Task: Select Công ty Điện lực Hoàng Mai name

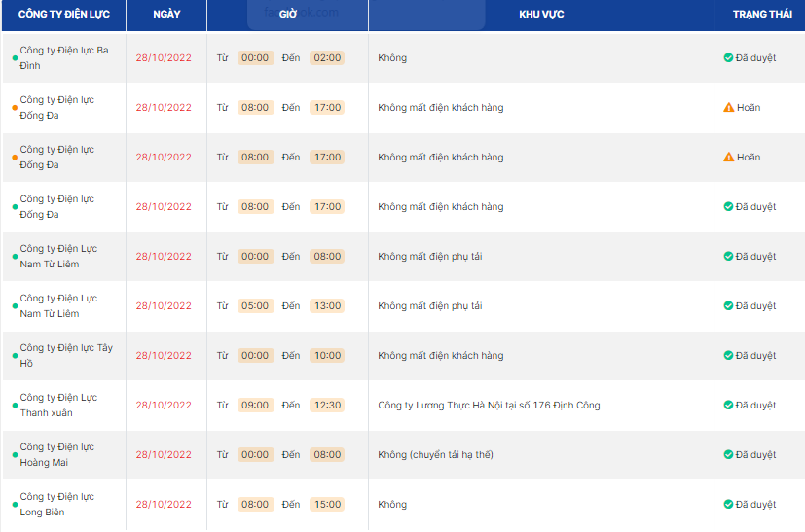Action: (x=57, y=454)
